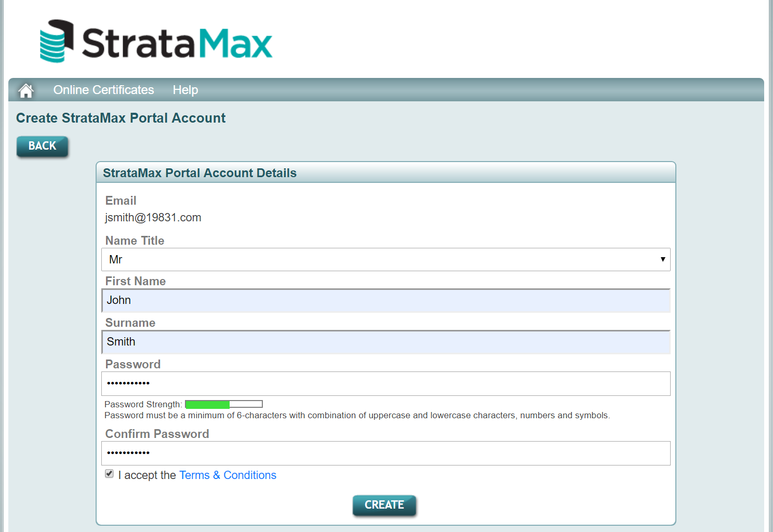Screen dimensions: 773x532
Task: Open the Help menu
Action: [185, 90]
